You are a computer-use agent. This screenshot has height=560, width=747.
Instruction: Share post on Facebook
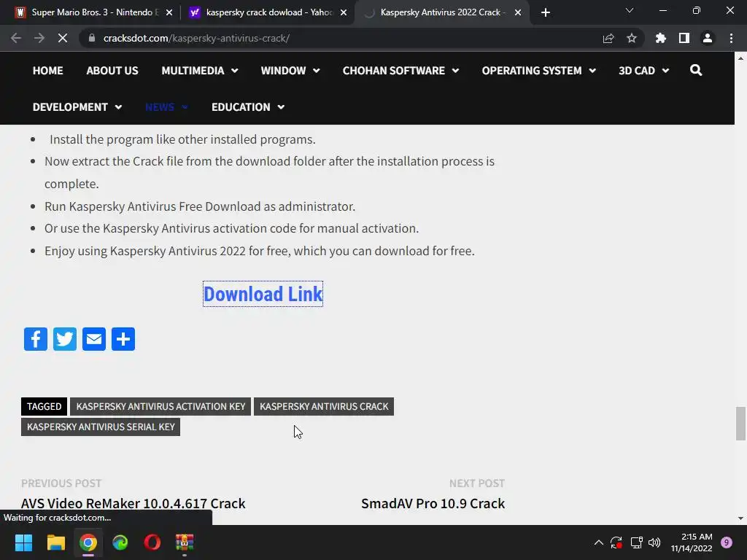pyautogui.click(x=36, y=339)
